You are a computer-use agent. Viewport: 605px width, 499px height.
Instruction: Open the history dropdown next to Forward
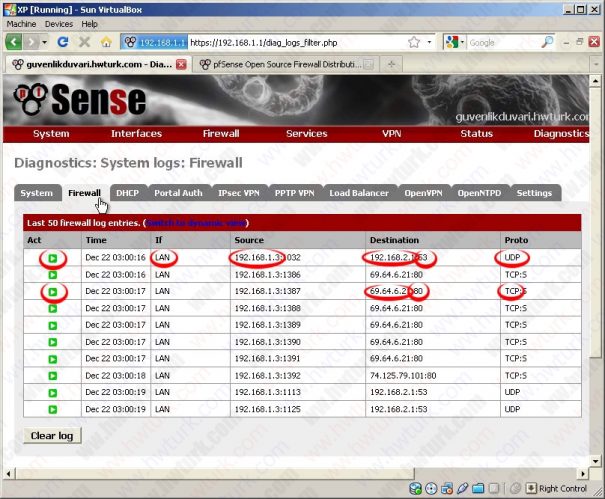(x=45, y=42)
